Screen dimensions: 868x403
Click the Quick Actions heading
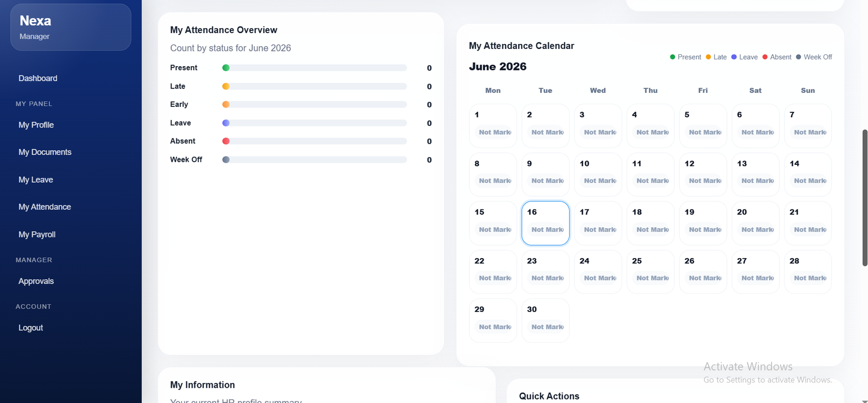[x=549, y=396]
